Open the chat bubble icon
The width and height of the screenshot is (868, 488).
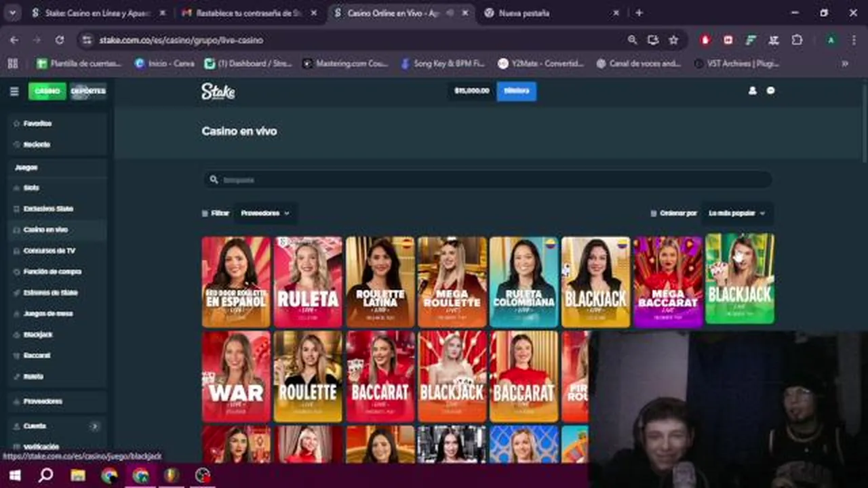(x=770, y=90)
